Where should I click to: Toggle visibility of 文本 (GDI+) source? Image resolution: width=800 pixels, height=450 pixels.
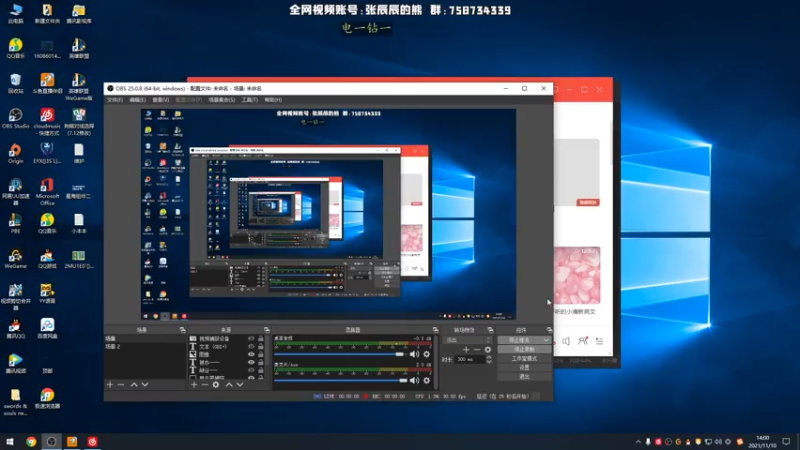[x=251, y=346]
